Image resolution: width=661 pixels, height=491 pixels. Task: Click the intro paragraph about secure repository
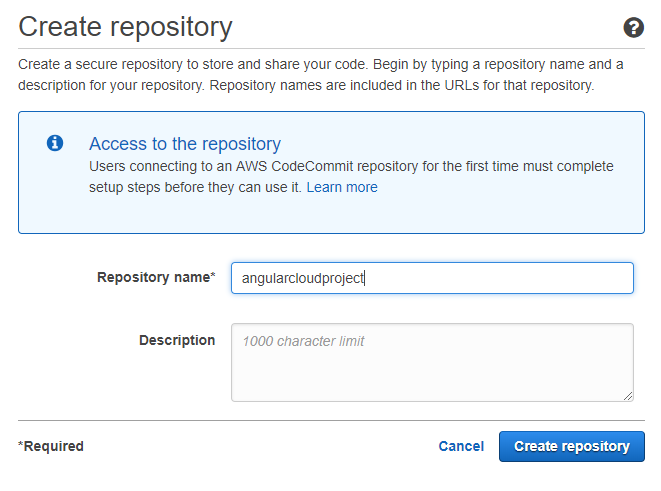(x=320, y=74)
